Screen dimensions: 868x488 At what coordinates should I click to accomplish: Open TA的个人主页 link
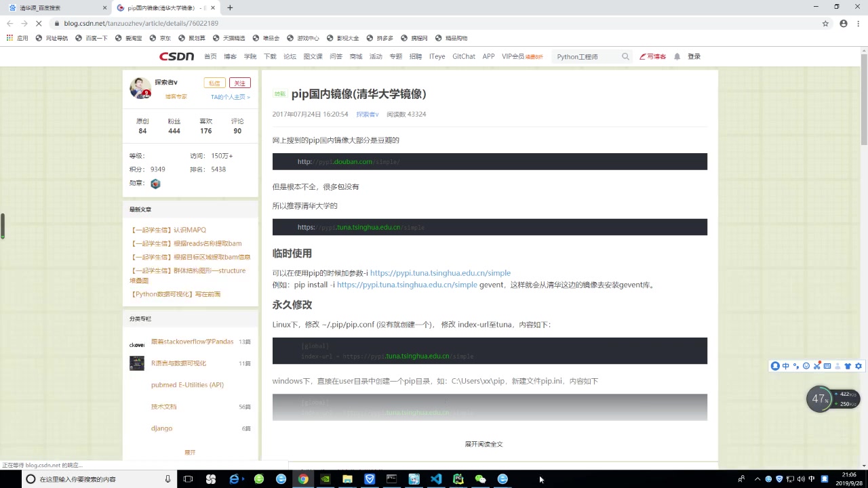(x=230, y=97)
